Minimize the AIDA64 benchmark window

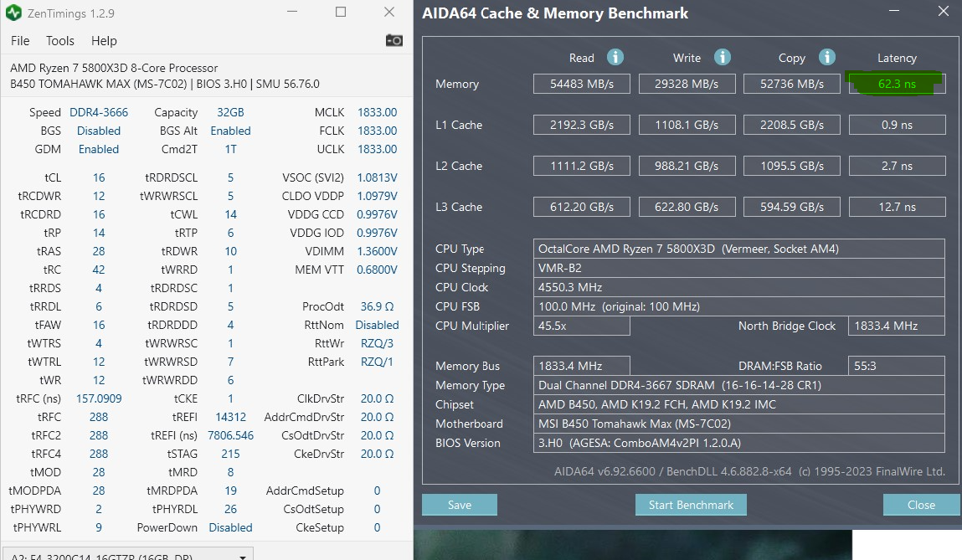coord(894,12)
